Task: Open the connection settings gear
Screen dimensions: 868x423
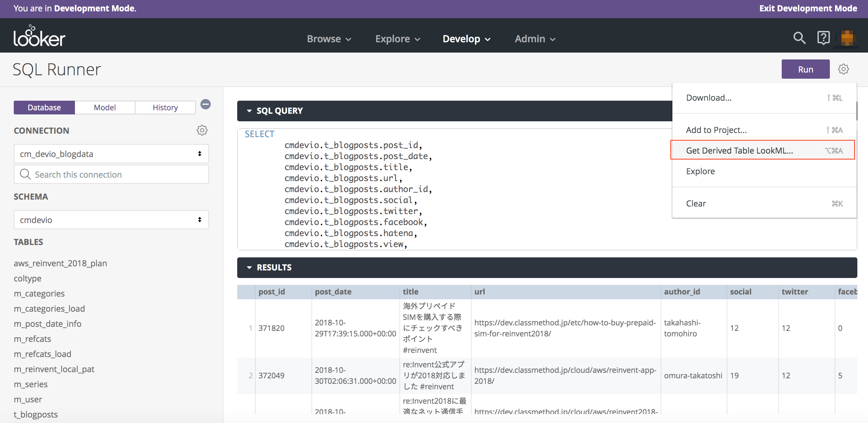Action: coord(202,130)
